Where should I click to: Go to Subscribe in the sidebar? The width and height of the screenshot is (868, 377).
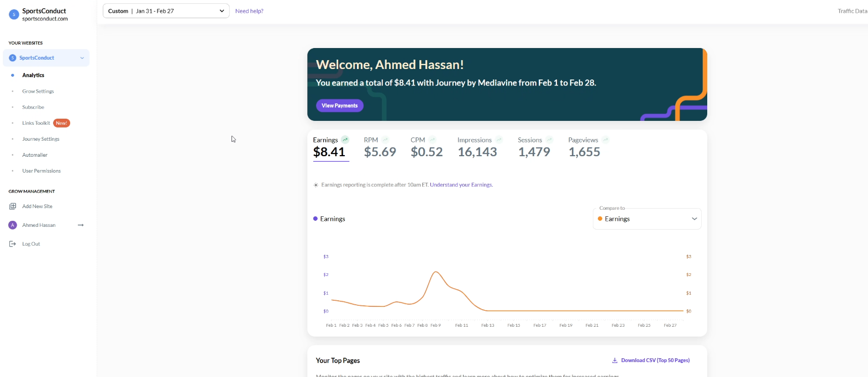pos(33,107)
